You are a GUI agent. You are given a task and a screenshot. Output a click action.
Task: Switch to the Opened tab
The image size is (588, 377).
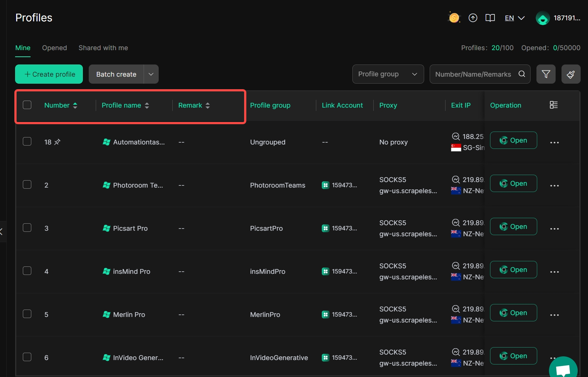coord(54,48)
